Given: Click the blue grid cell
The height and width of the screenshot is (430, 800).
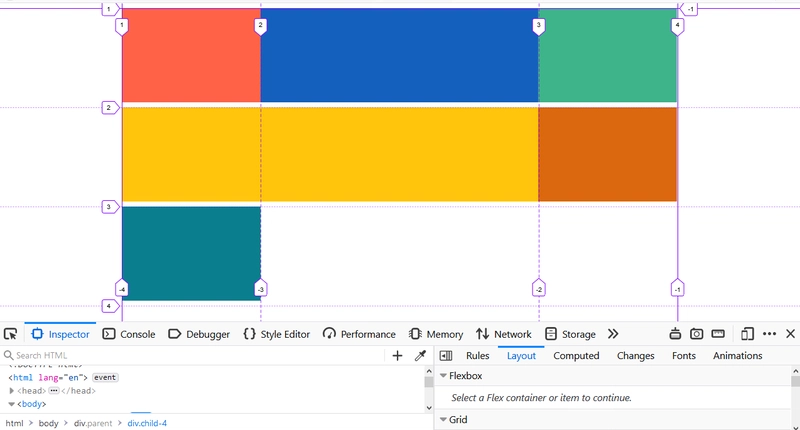Looking at the screenshot, I should tap(399, 55).
